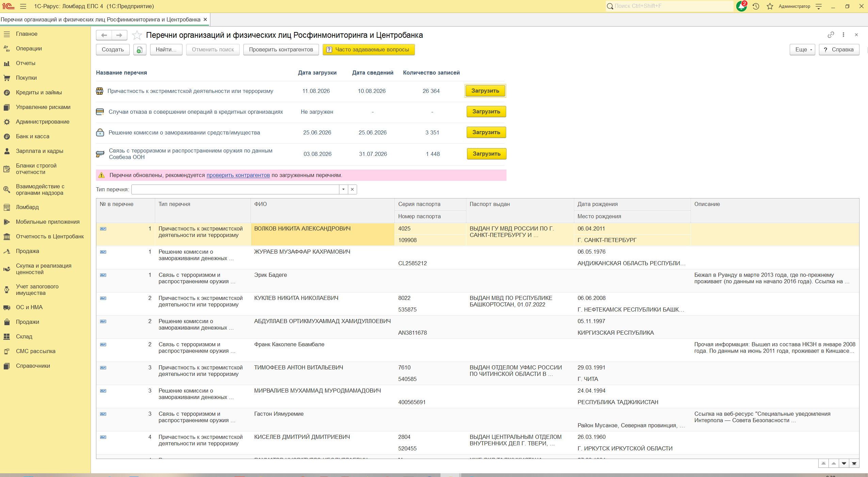Screen dimensions: 868x477
Task: Clear the Тип перечня field
Action: [x=352, y=189]
